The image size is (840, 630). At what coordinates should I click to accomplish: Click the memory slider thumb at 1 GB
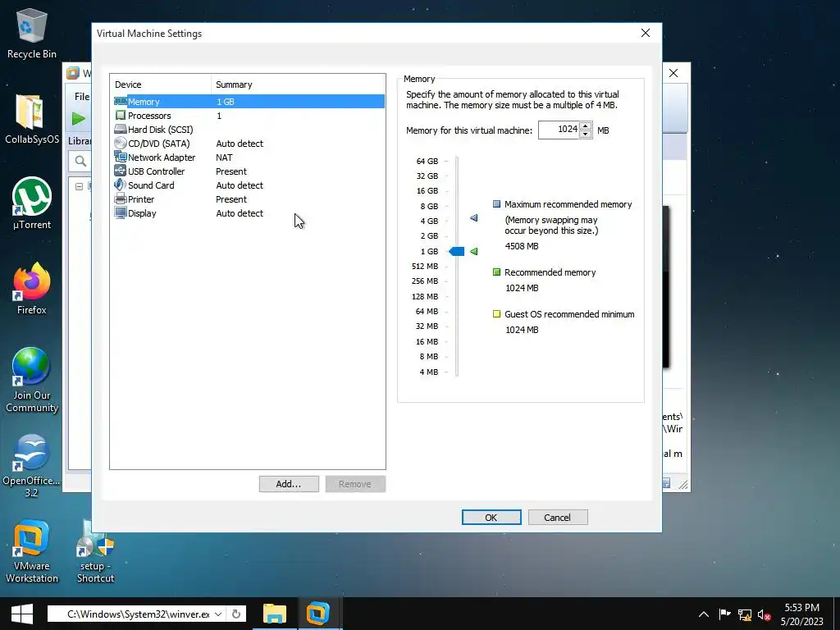(456, 251)
